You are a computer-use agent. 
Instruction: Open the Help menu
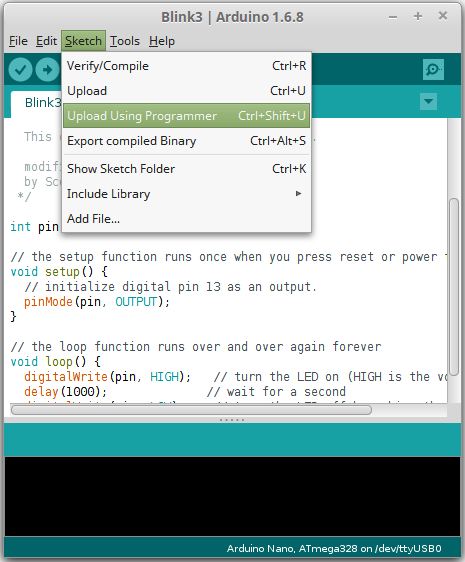tap(162, 41)
